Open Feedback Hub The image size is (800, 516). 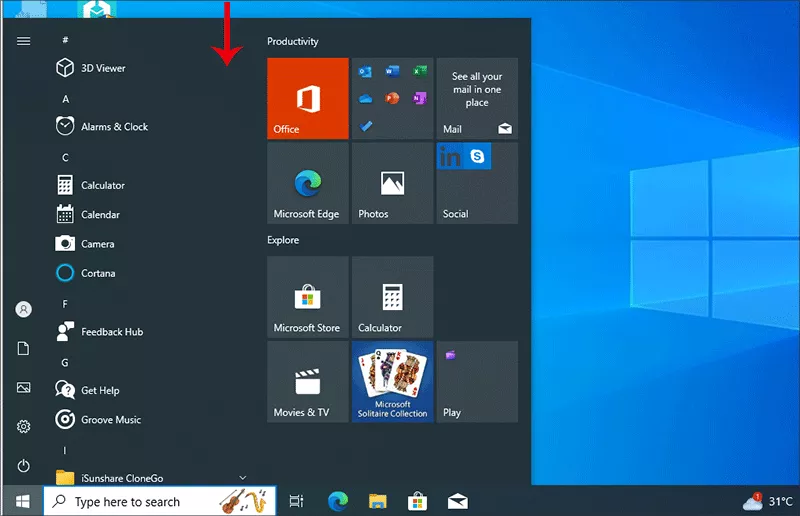click(99, 332)
